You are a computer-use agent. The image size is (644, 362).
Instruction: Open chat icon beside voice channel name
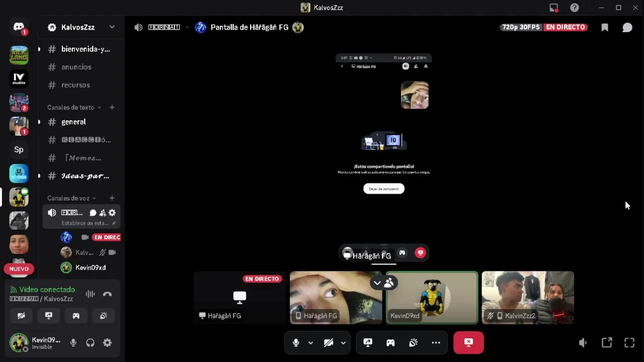click(x=93, y=213)
